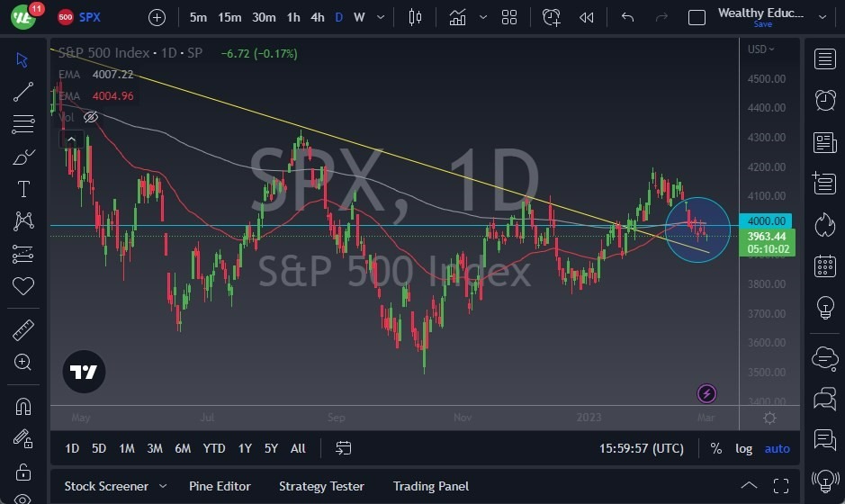Open the notifications broadcast panel
This screenshot has width=845, height=504.
click(824, 481)
